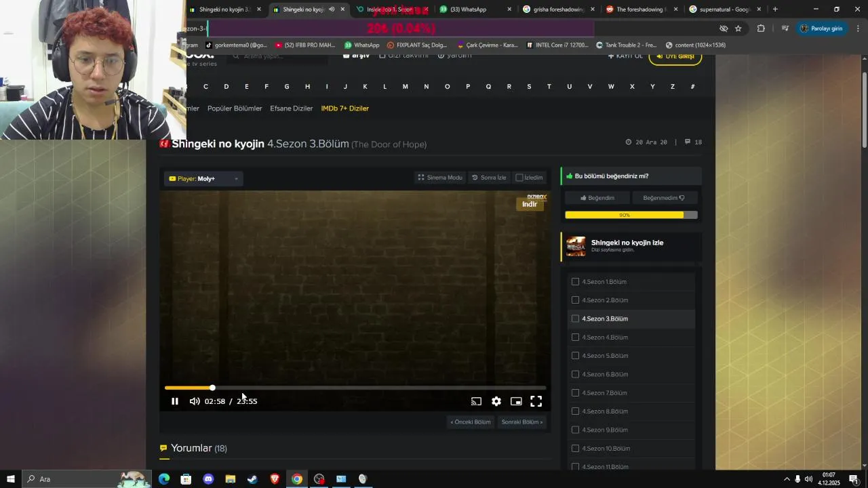The image size is (868, 488).
Task: Bookmark the page with the star icon
Action: (x=738, y=28)
